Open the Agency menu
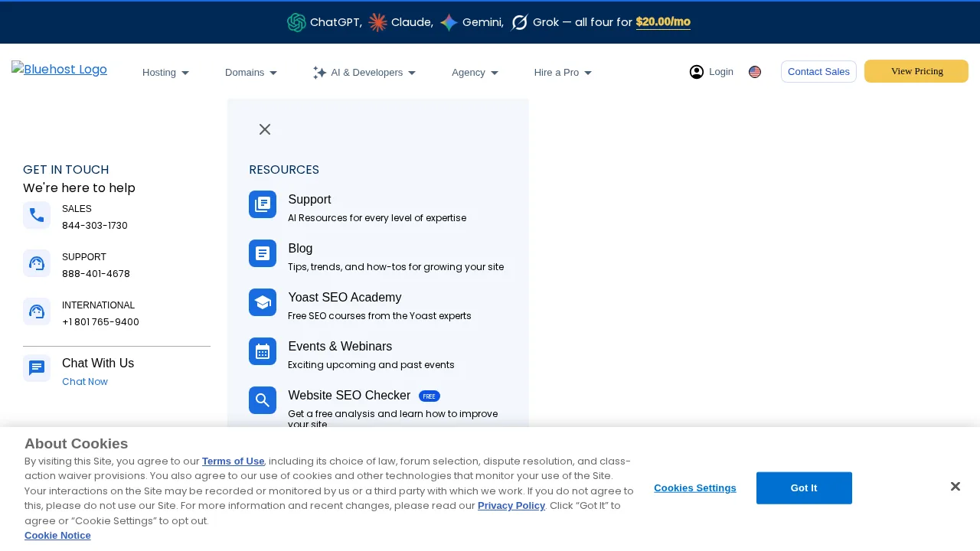Screen dimensions: 980x551 pos(469,73)
